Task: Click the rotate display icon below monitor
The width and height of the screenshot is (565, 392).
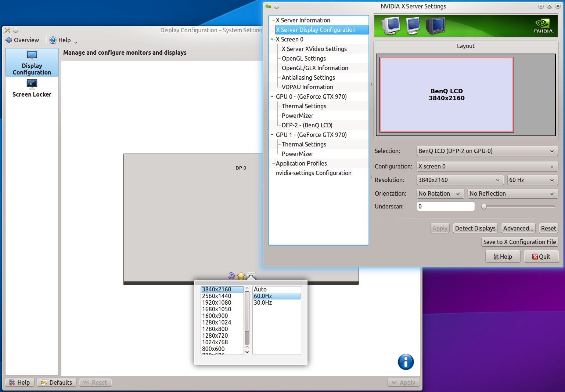Action: 231,276
